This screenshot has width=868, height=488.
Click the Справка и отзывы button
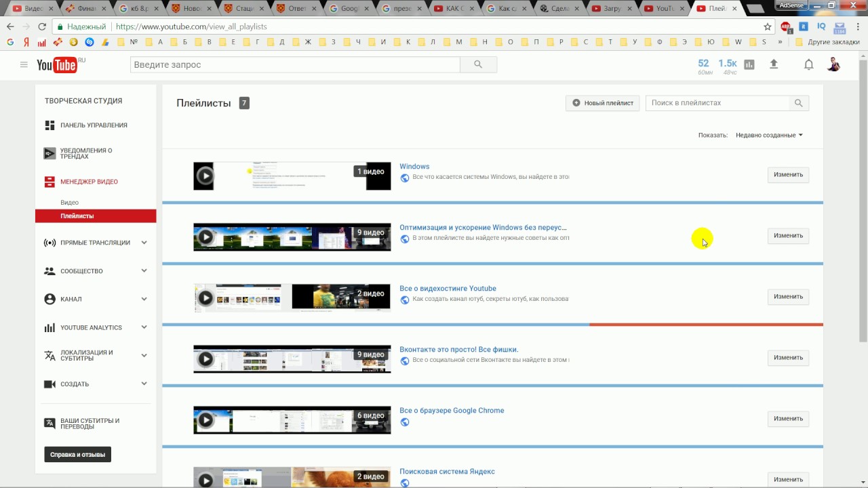(77, 454)
